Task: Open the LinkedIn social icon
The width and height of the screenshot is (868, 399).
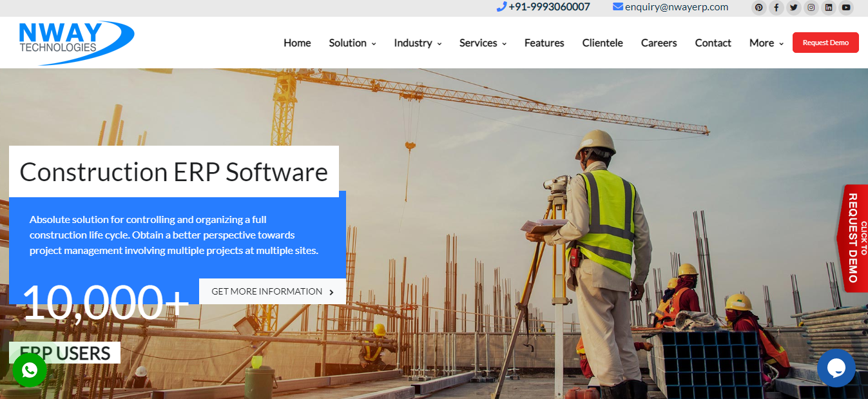Action: [x=828, y=8]
